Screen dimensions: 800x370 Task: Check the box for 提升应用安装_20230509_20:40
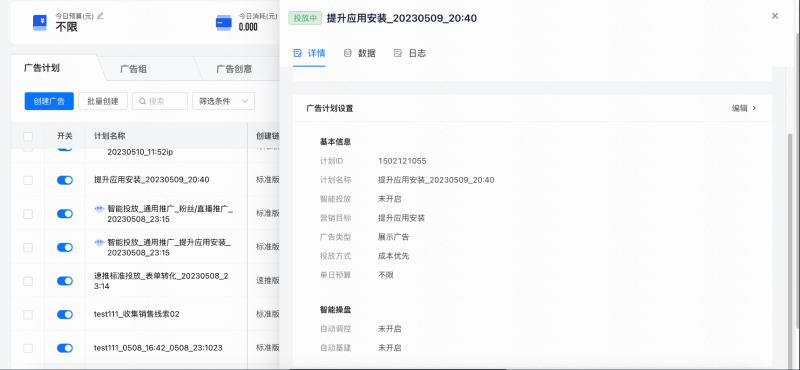tap(28, 180)
